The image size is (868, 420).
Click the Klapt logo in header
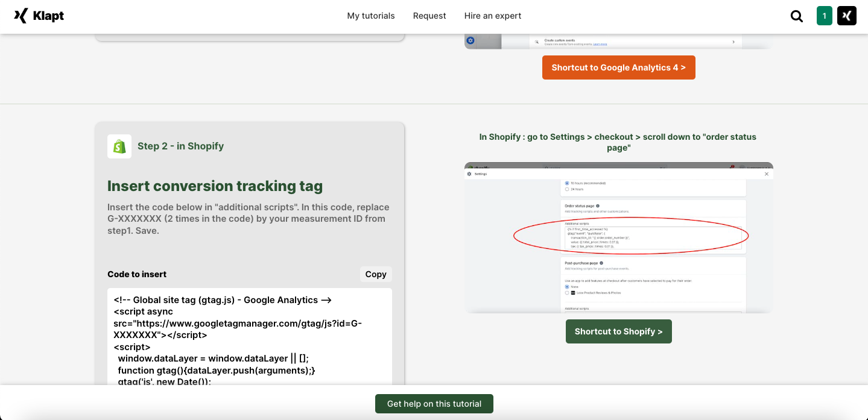[39, 16]
